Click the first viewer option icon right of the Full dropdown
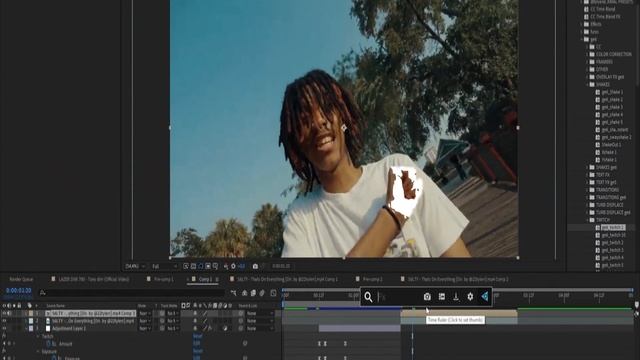 coord(186,266)
